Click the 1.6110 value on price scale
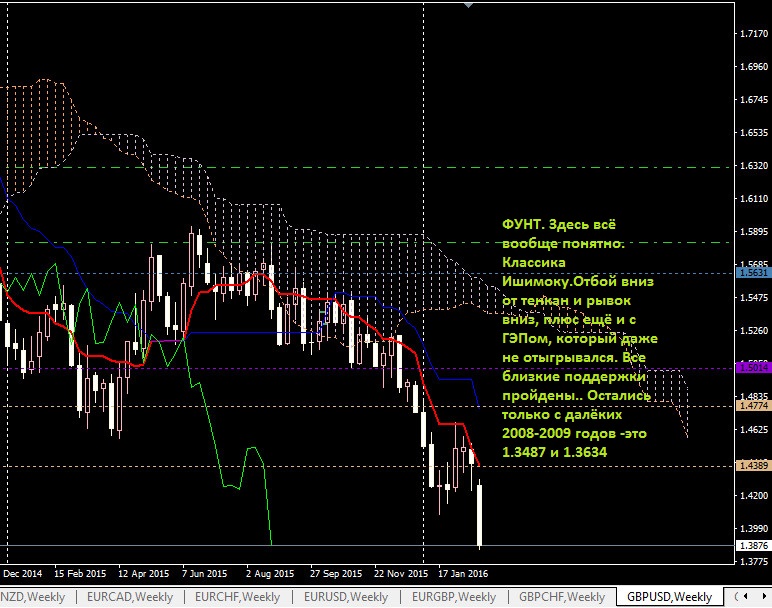 [x=754, y=198]
